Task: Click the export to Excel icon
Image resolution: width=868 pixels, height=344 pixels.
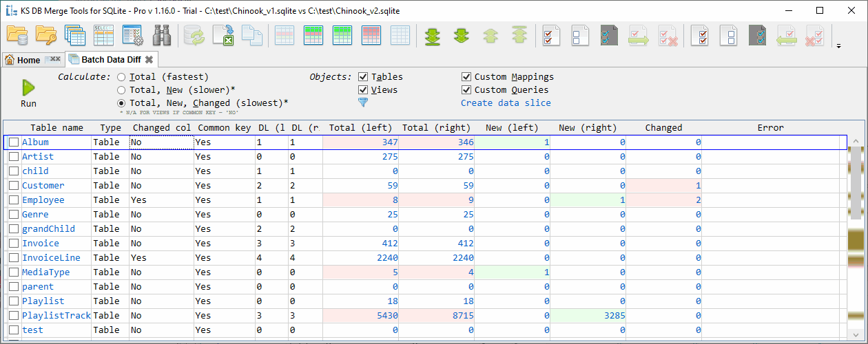Action: coord(223,35)
